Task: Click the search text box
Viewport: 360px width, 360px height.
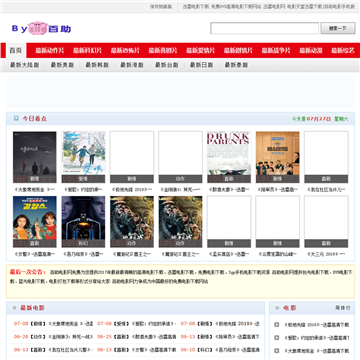Action: (x=264, y=28)
